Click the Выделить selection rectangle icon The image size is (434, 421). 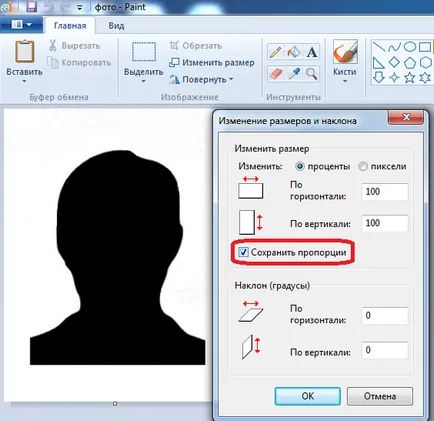(x=144, y=52)
